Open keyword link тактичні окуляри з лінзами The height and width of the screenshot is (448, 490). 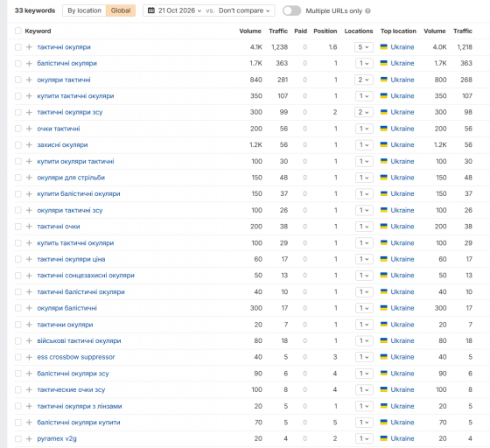point(80,406)
